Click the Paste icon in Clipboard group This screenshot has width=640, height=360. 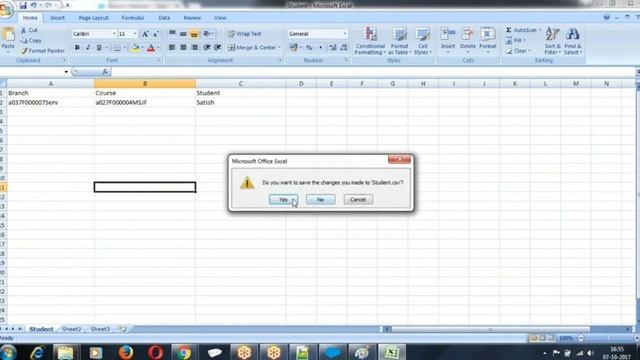[8, 35]
